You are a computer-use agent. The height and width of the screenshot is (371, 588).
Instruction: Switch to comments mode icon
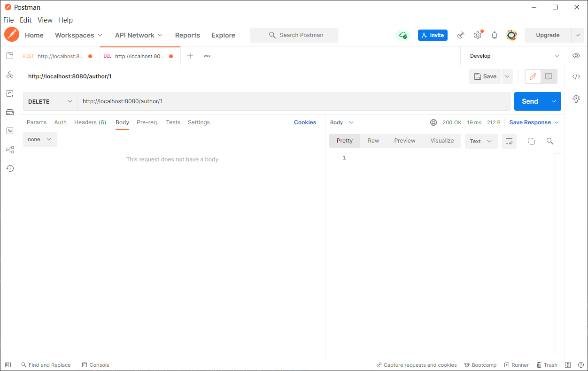(549, 76)
